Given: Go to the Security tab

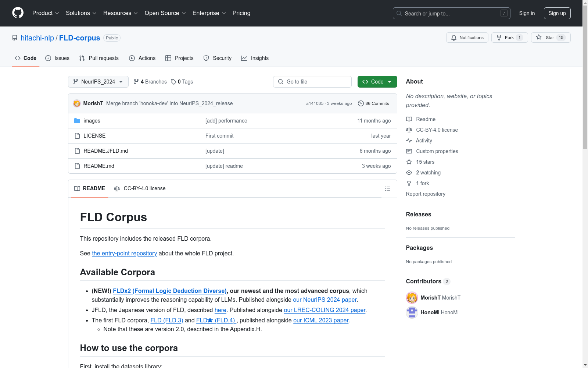Looking at the screenshot, I should pyautogui.click(x=218, y=58).
